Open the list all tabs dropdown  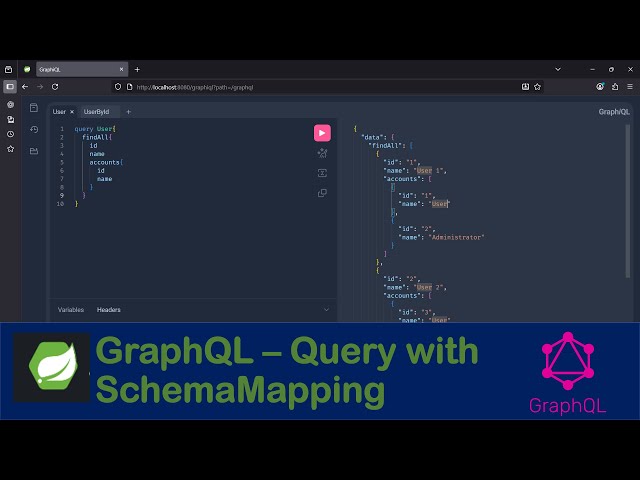click(558, 69)
